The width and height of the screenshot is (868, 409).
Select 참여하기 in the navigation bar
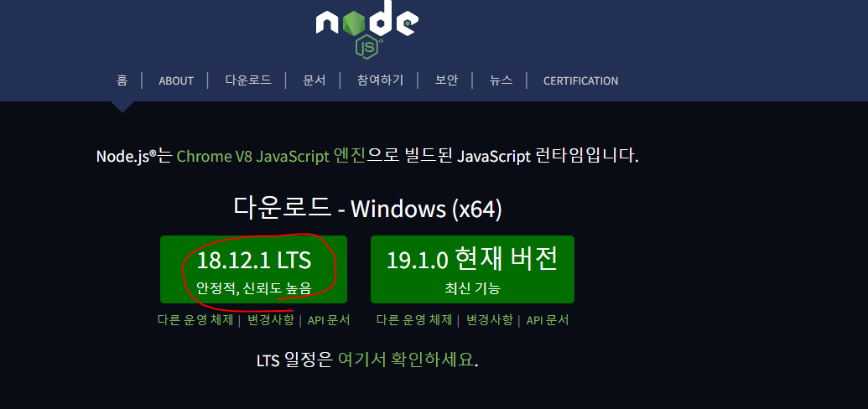click(x=380, y=80)
